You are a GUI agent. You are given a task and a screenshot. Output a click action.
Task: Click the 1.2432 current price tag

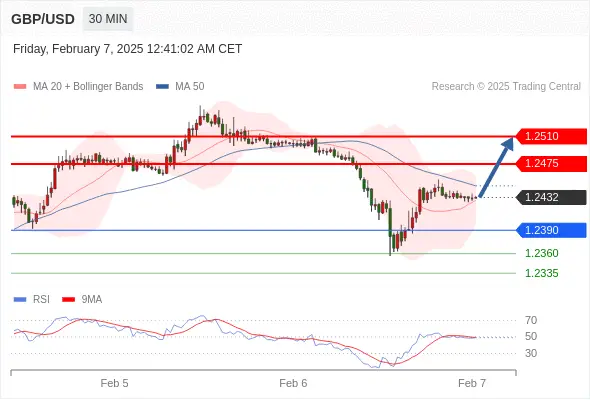(551, 197)
